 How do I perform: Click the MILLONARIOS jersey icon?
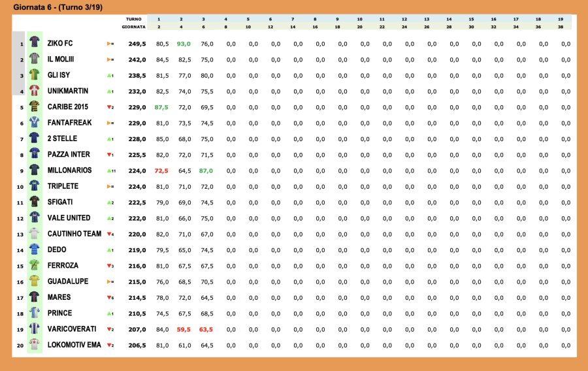[x=35, y=169]
